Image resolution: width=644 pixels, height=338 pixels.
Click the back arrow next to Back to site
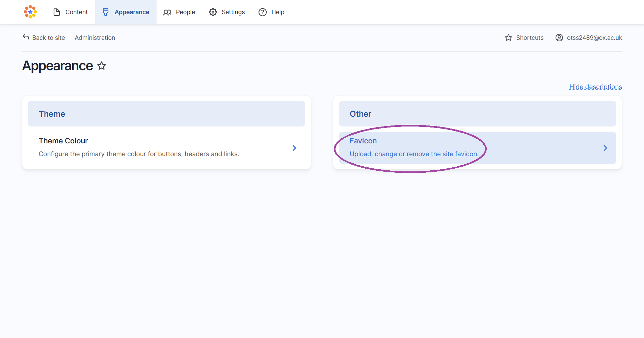[x=26, y=37]
